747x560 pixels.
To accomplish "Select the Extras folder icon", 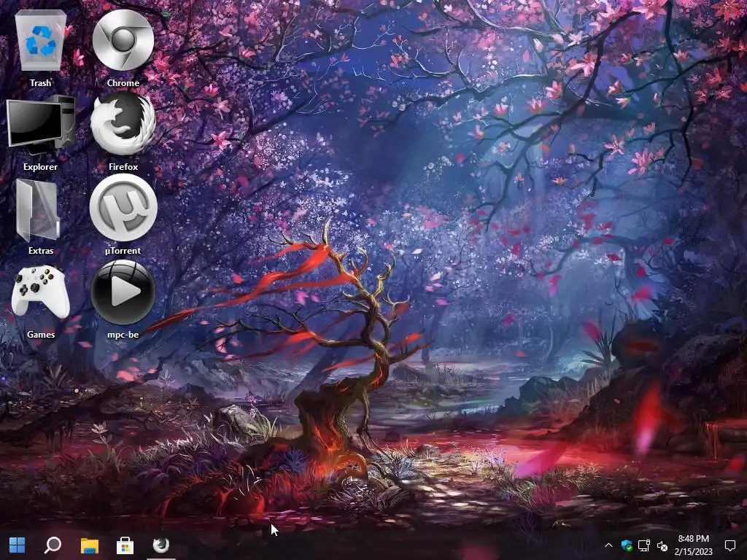I will pyautogui.click(x=38, y=210).
